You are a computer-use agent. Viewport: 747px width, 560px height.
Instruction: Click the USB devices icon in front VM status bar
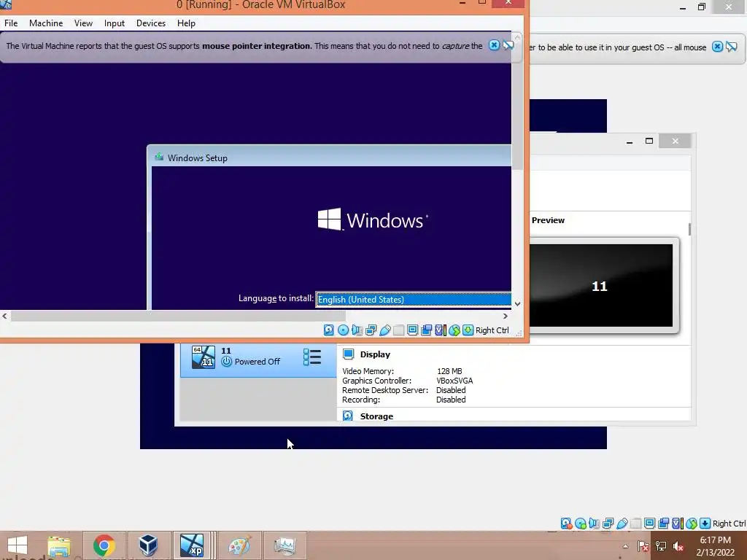[385, 330]
